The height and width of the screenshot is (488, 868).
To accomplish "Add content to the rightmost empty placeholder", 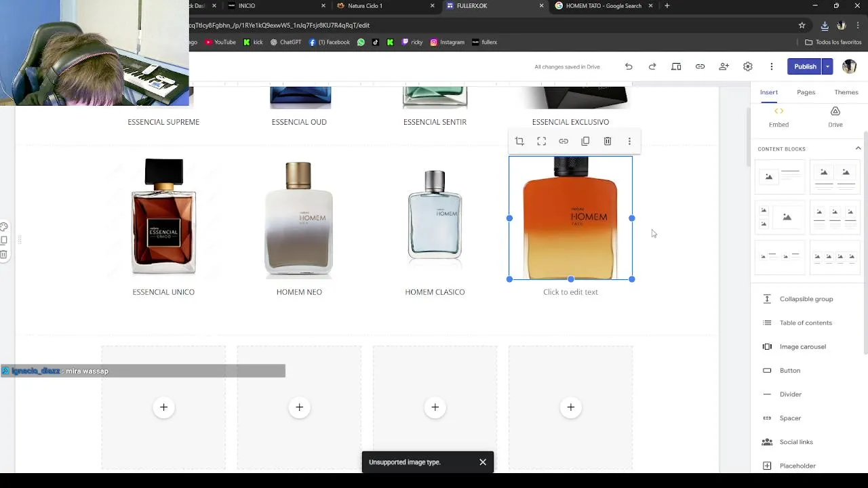I will 570,407.
